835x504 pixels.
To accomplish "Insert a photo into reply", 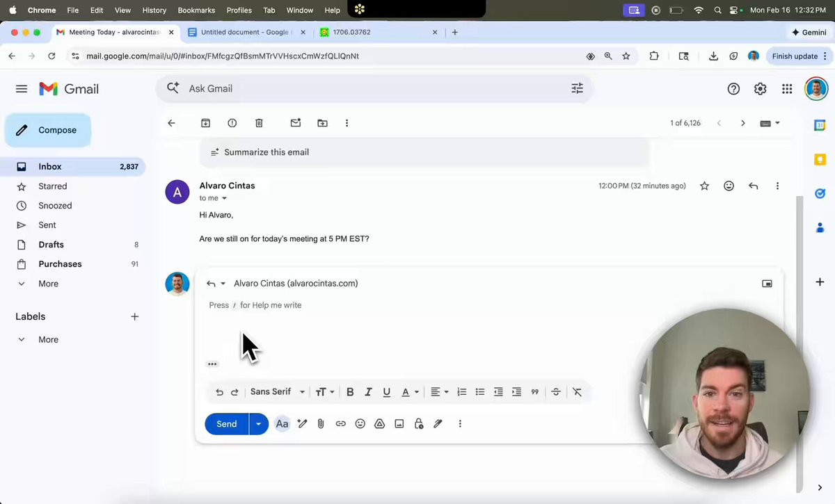I will click(399, 424).
